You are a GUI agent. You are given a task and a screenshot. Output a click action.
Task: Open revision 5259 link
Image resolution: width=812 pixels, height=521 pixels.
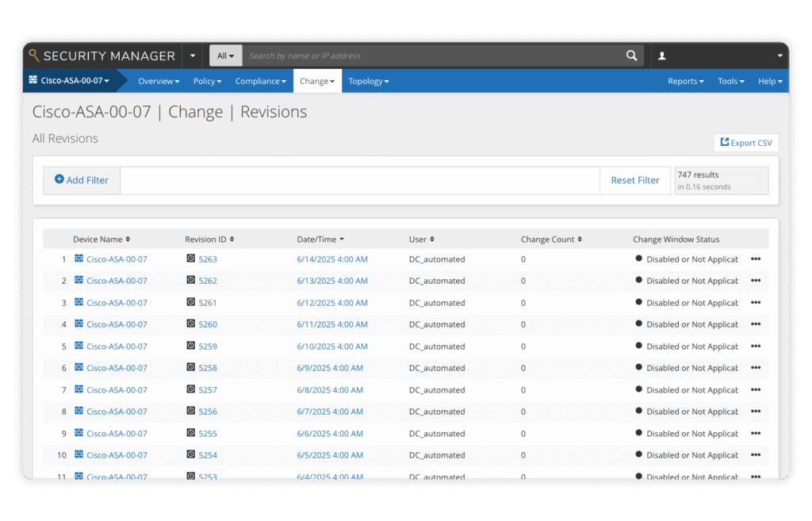208,347
